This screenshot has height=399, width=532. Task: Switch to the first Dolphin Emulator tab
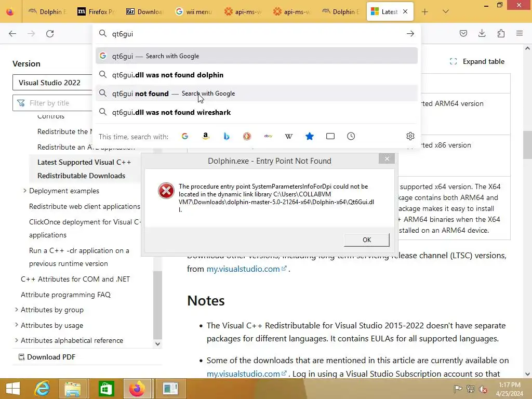coord(47,11)
